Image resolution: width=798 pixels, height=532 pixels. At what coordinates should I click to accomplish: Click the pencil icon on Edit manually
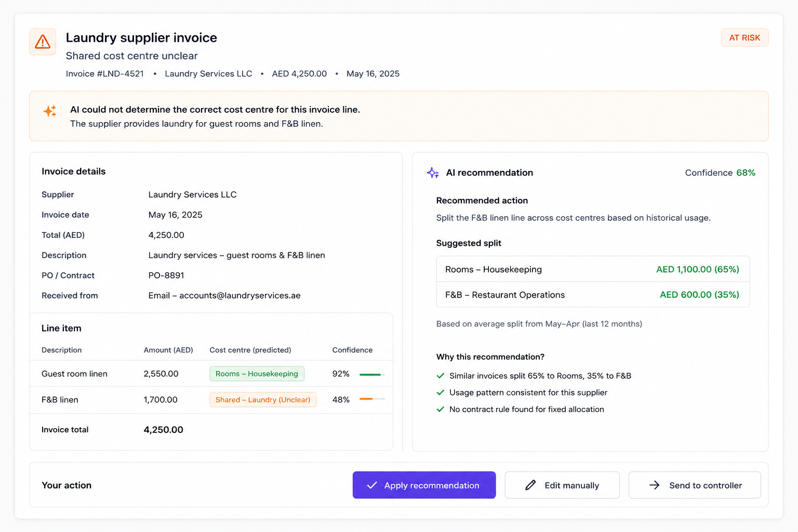(530, 485)
